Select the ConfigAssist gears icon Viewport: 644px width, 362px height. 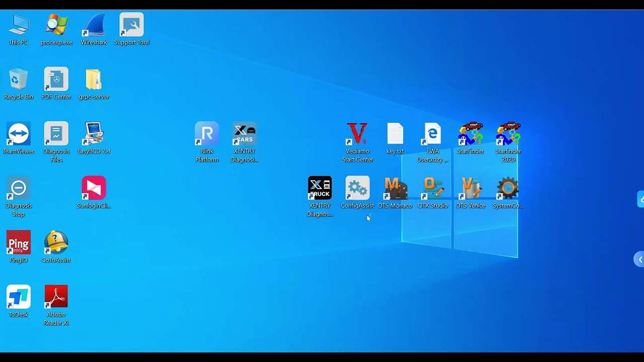coord(357,188)
